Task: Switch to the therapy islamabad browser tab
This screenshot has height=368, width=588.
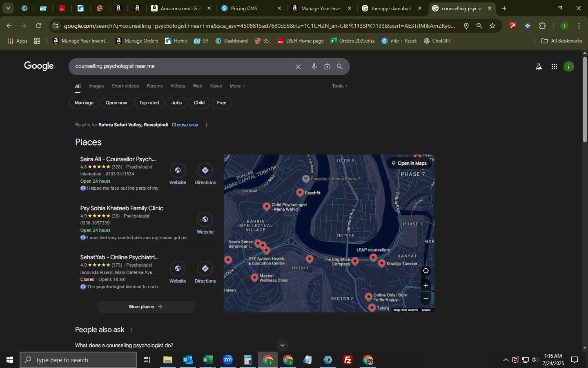Action: click(391, 8)
